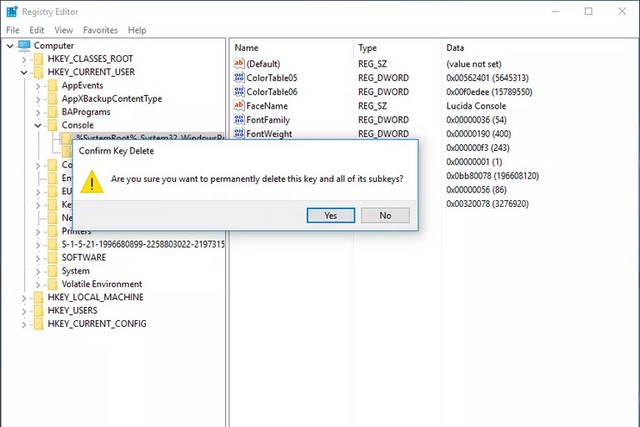The width and height of the screenshot is (640, 427).
Task: Click the string icon beside FaceName
Action: pyautogui.click(x=239, y=105)
